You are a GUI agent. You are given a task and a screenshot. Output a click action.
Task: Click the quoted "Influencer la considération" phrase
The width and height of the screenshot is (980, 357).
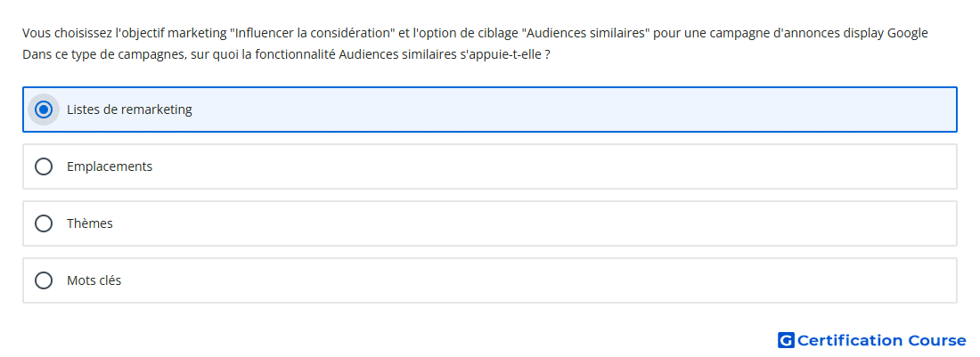[312, 33]
